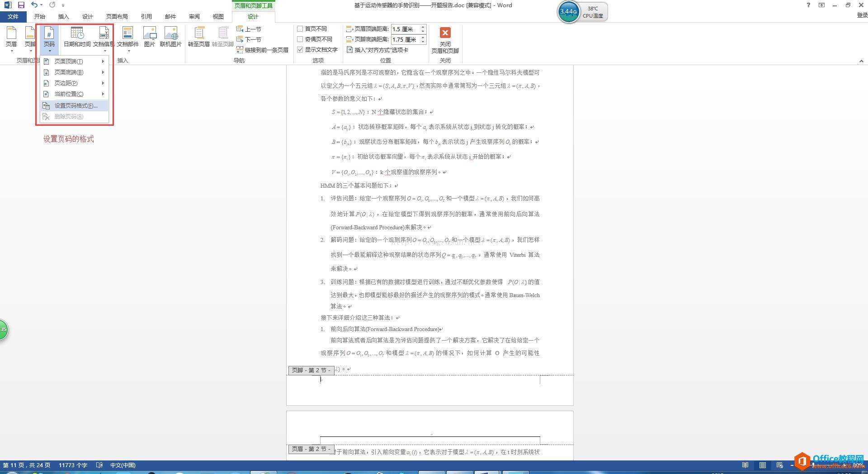Open Document Info (文档信息) button
The width and height of the screenshot is (868, 474).
(104, 39)
